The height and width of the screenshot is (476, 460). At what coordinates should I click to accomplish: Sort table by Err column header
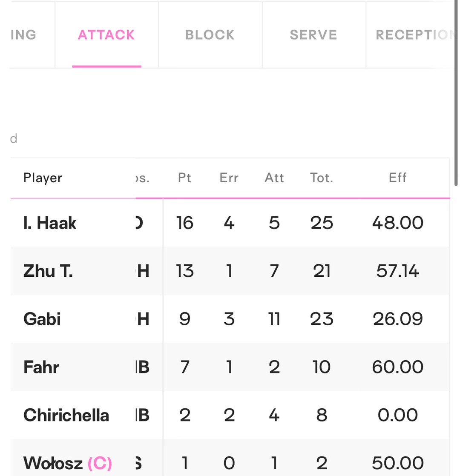pos(229,178)
